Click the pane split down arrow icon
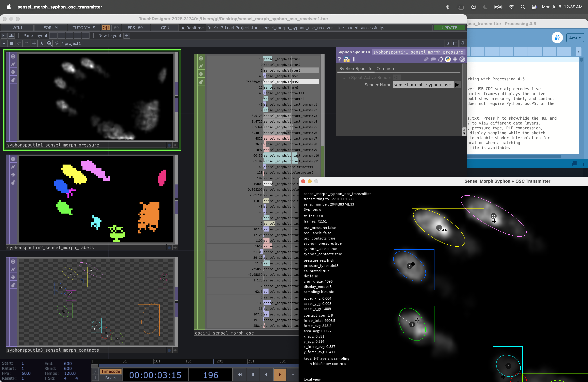Viewport: 588px width, 382px height. click(x=463, y=43)
